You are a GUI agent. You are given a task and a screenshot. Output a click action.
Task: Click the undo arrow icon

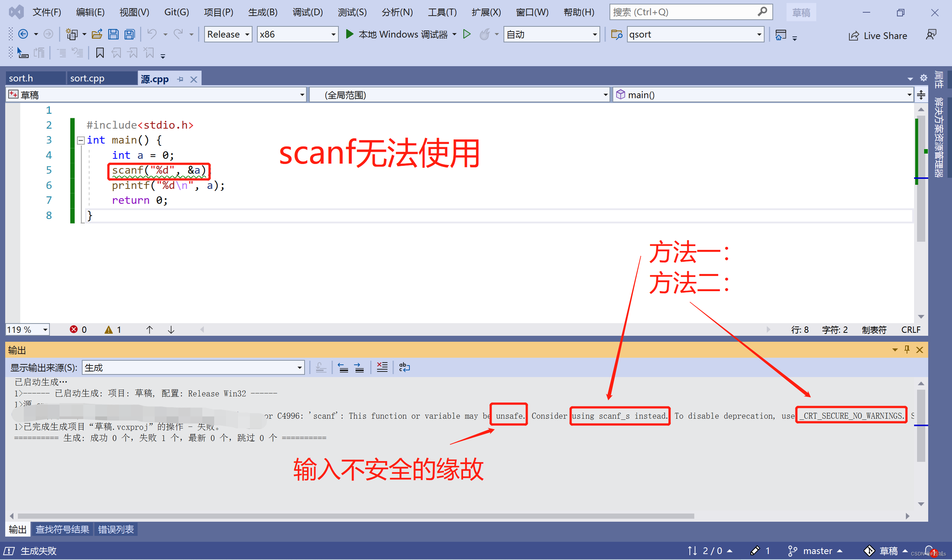click(152, 34)
